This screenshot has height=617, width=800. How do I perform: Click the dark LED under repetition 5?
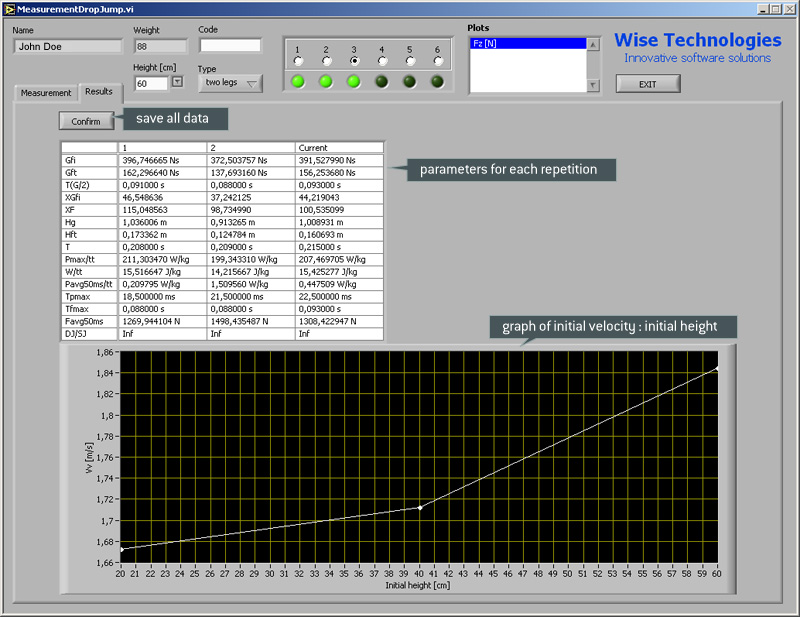[x=409, y=82]
